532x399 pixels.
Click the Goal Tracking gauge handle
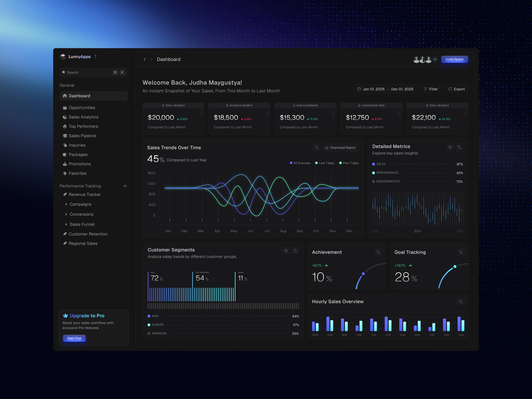455,266
